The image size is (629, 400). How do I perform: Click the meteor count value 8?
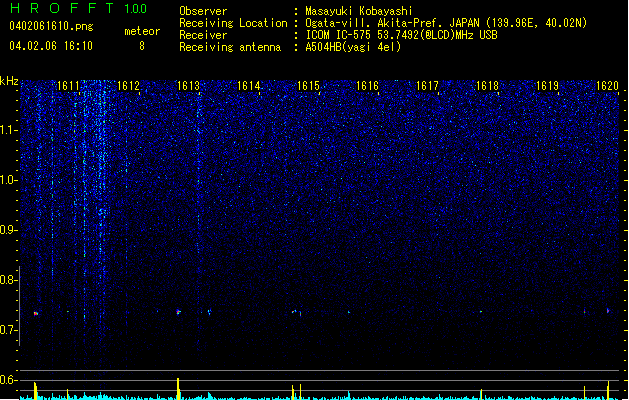click(142, 46)
